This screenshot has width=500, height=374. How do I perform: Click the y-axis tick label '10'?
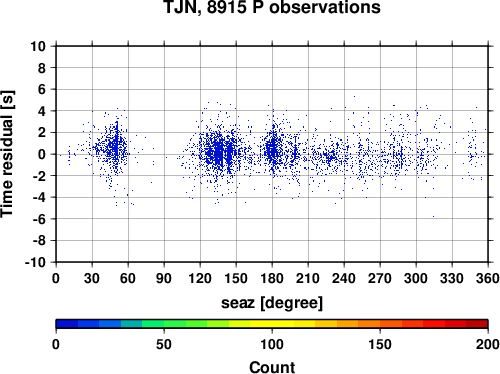38,46
